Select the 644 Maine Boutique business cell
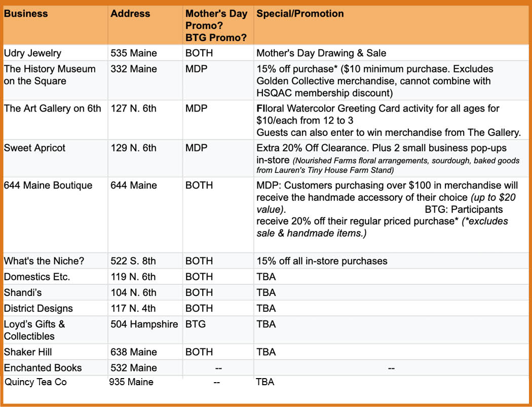 (48, 185)
